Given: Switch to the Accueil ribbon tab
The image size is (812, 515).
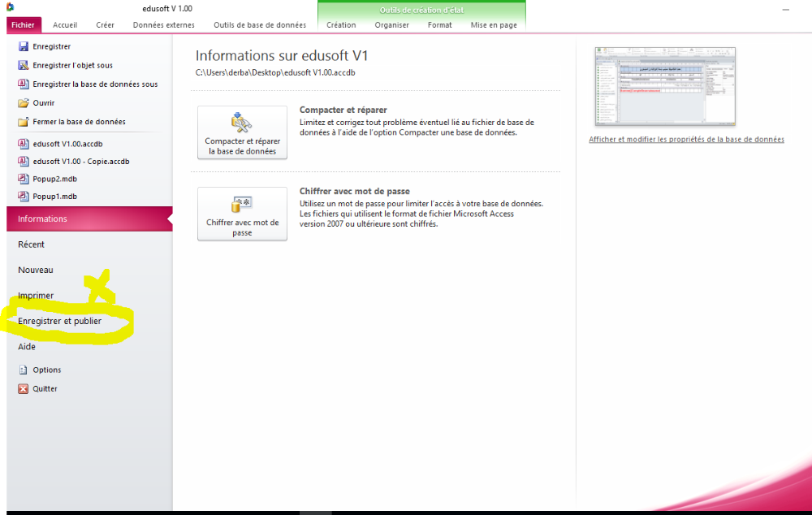Looking at the screenshot, I should (65, 25).
